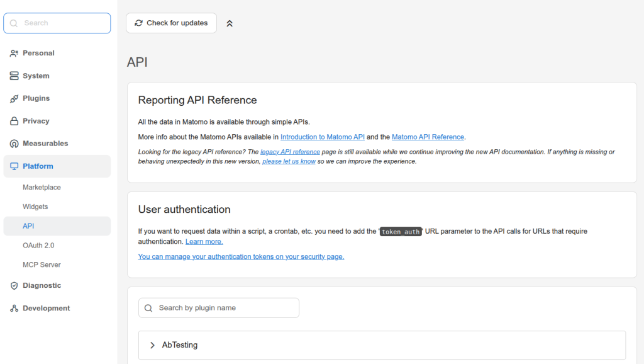Click the Learn more link
The width and height of the screenshot is (644, 364).
[204, 241]
